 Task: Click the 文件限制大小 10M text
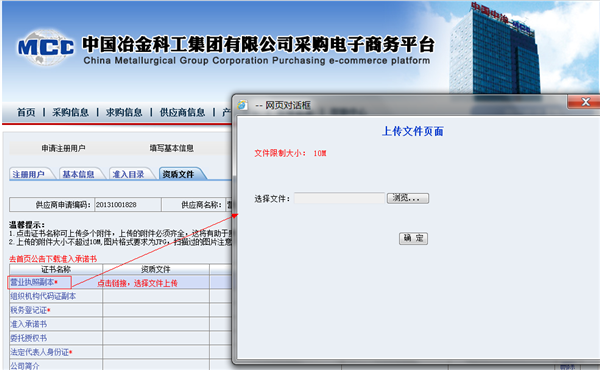coord(290,153)
